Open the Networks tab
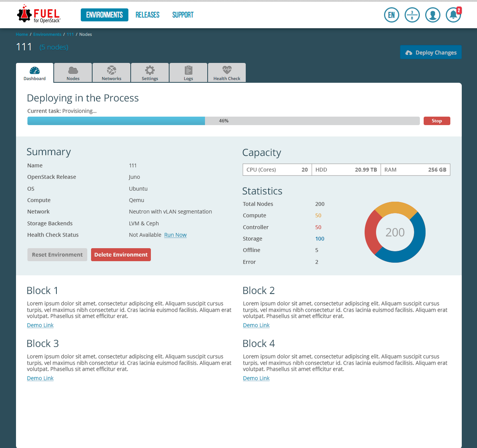 tap(112, 73)
